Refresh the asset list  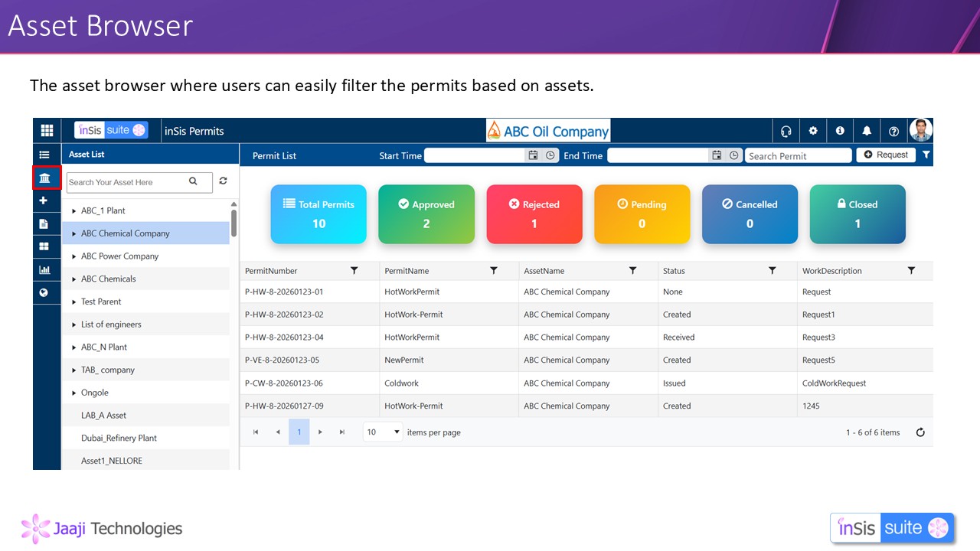[223, 181]
